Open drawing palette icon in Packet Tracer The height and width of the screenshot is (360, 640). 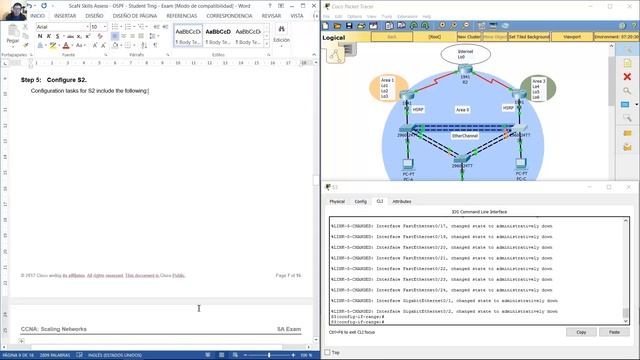(x=482, y=26)
